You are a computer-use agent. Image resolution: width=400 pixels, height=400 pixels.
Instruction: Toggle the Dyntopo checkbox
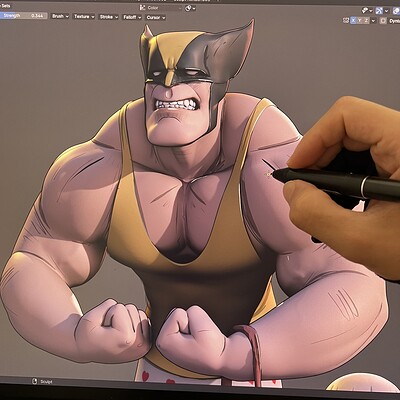[x=383, y=21]
